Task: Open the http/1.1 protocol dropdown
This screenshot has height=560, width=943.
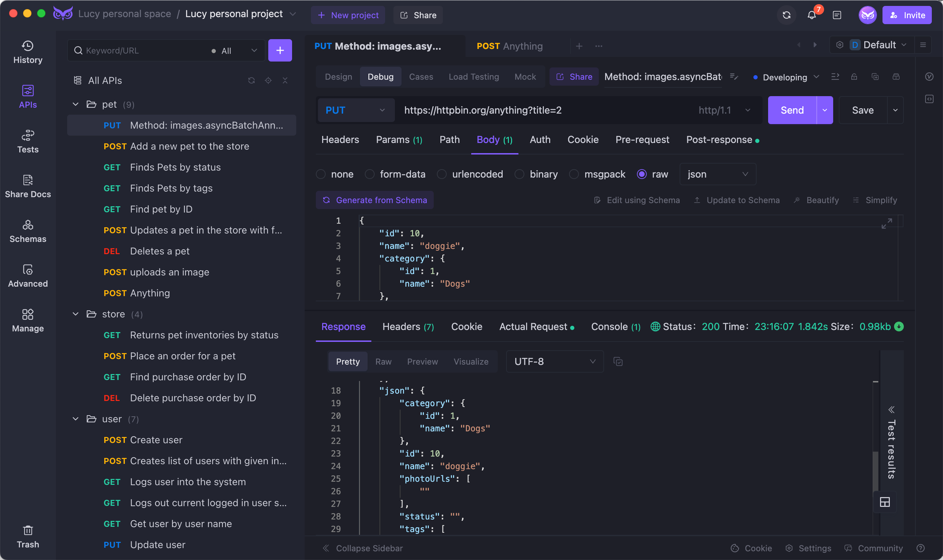Action: point(724,110)
